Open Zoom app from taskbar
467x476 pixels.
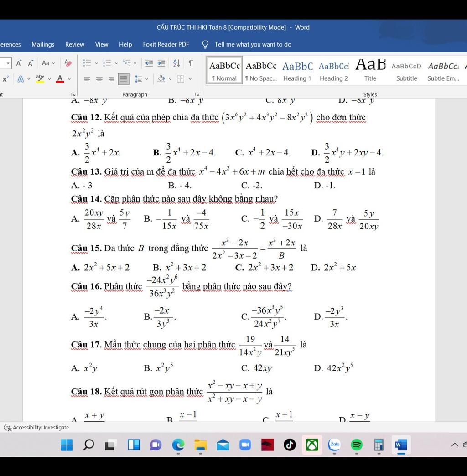[245, 445]
